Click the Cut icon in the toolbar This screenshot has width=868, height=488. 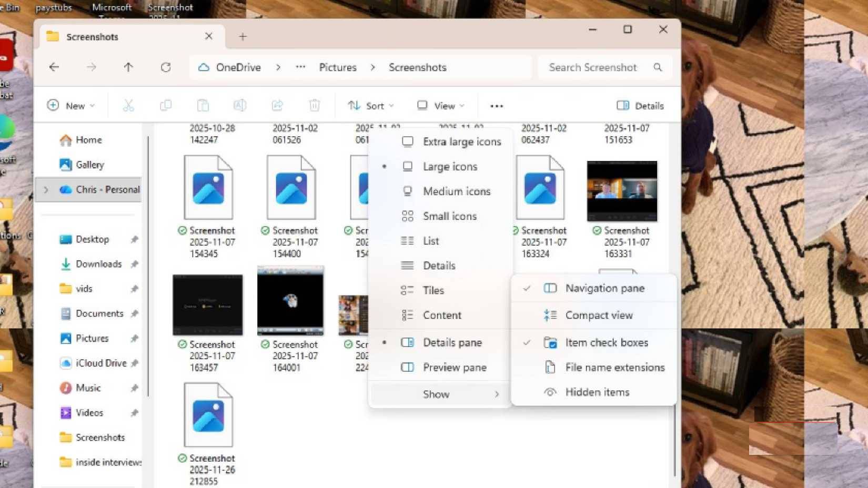click(128, 105)
